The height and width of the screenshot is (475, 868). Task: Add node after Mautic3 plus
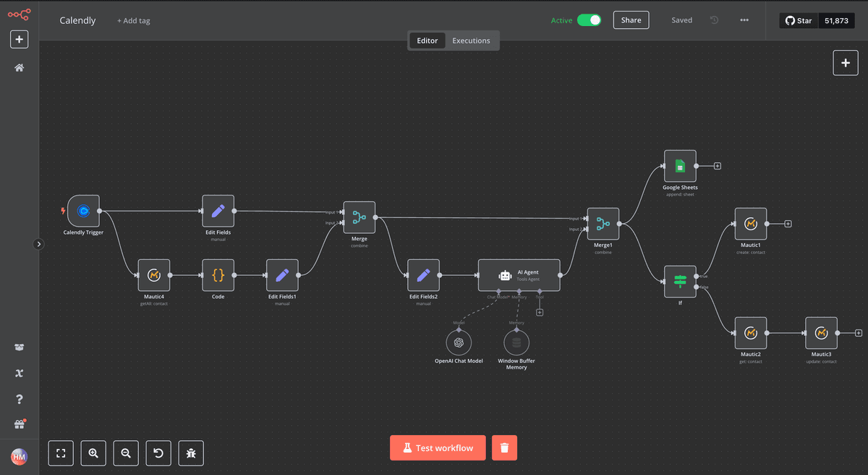pos(859,333)
